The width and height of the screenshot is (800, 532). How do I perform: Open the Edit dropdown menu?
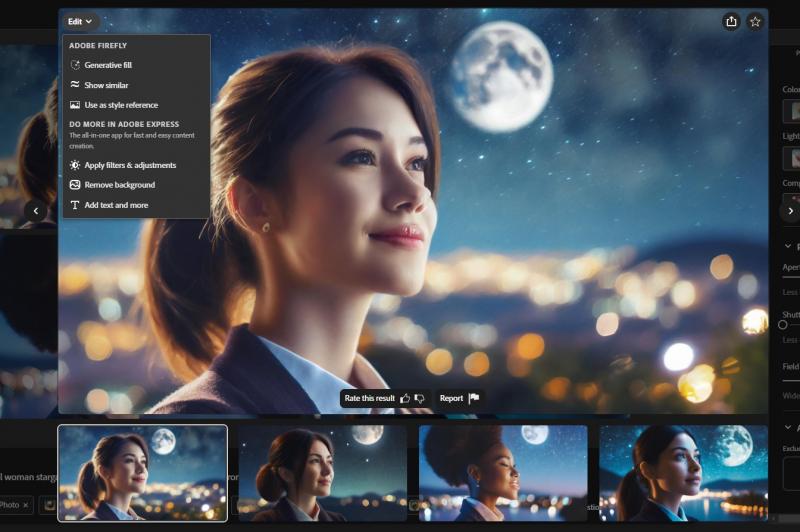(80, 21)
